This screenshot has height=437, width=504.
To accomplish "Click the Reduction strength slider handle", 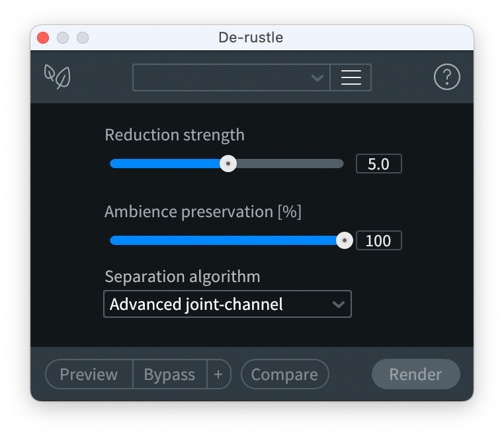I will pyautogui.click(x=228, y=164).
